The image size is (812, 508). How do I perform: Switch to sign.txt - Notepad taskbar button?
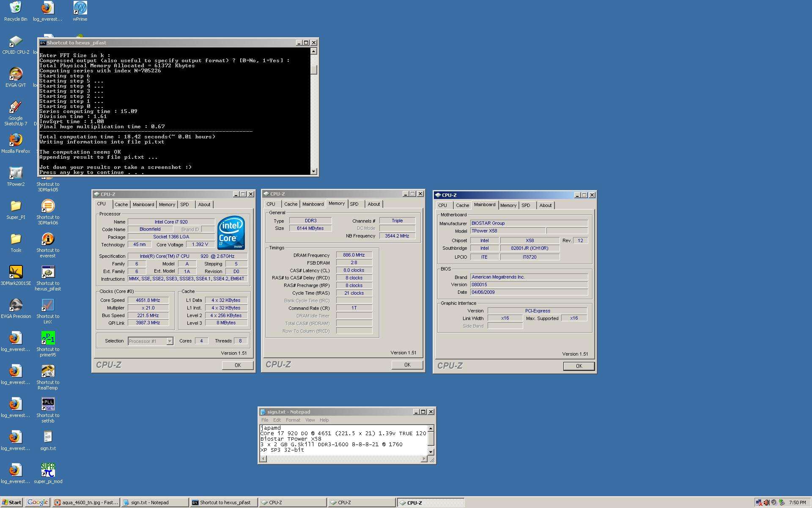pos(155,502)
